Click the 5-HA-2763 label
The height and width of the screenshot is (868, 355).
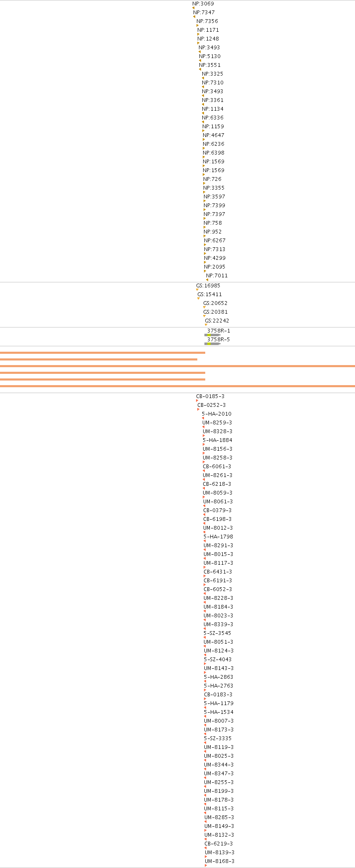[219, 686]
